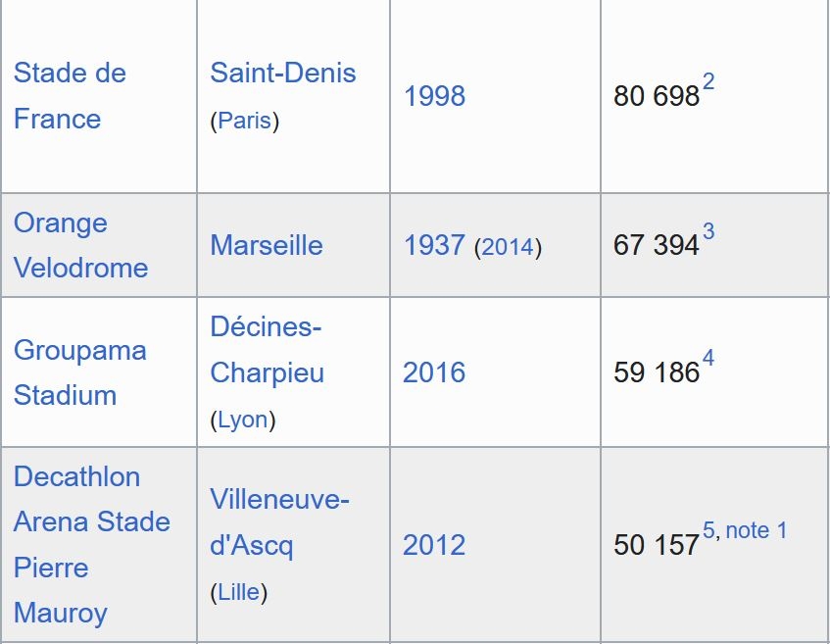The height and width of the screenshot is (644, 830).
Task: Open the Orange Velodrome stadium link
Action: pos(80,245)
